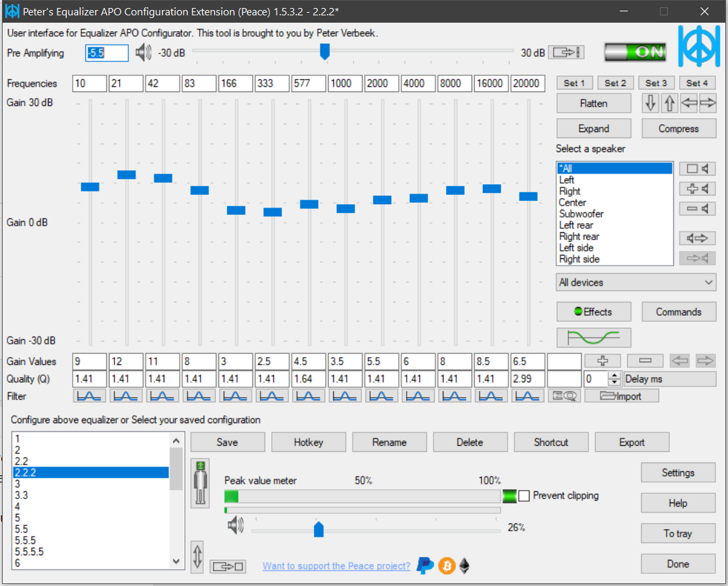
Task: Click the configuration list scroll down arrow
Action: point(176,561)
